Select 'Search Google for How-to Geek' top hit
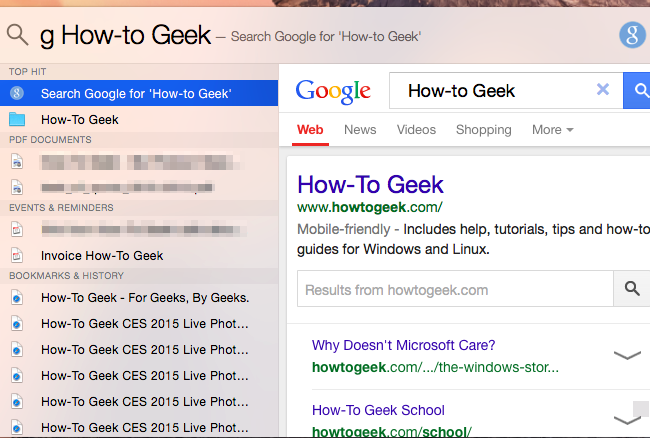The height and width of the screenshot is (438, 650). pyautogui.click(x=136, y=93)
